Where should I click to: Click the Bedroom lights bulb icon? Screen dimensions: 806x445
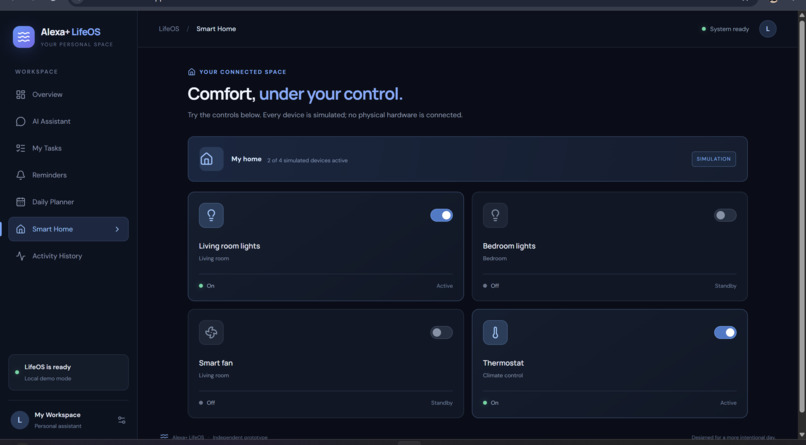click(x=495, y=215)
